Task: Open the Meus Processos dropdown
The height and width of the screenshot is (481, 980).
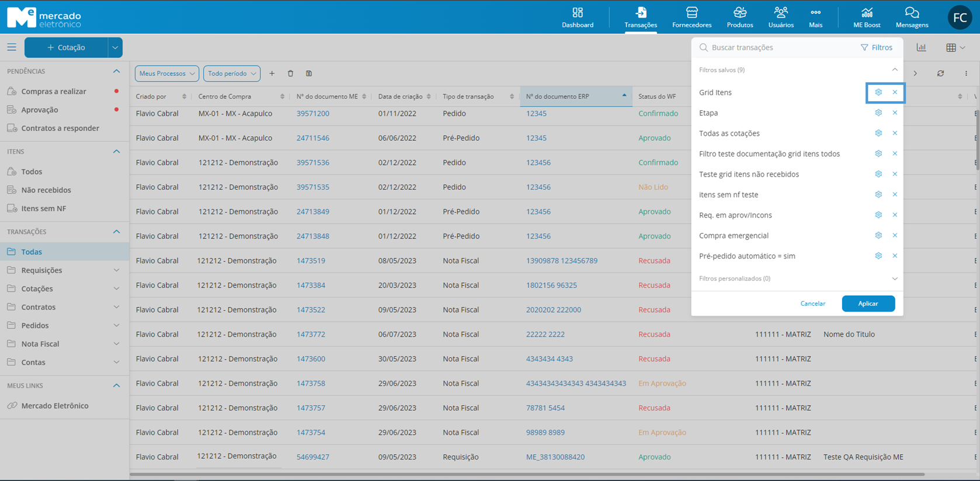Action: [167, 74]
